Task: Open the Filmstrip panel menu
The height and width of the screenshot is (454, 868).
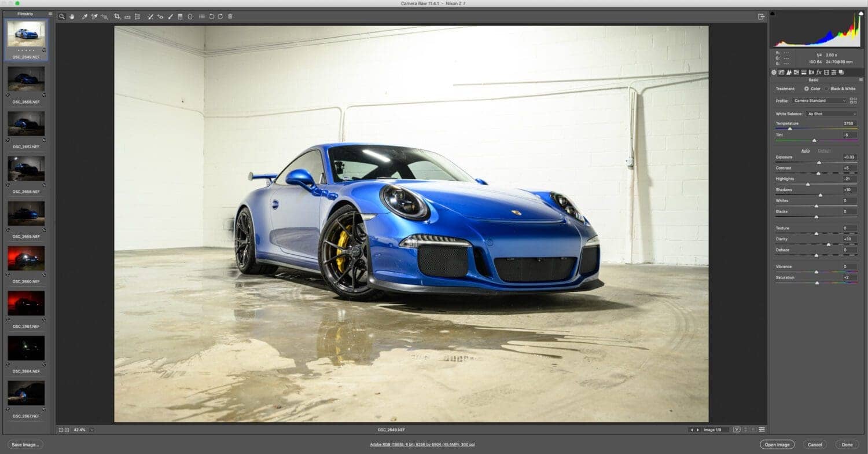Action: click(x=50, y=13)
